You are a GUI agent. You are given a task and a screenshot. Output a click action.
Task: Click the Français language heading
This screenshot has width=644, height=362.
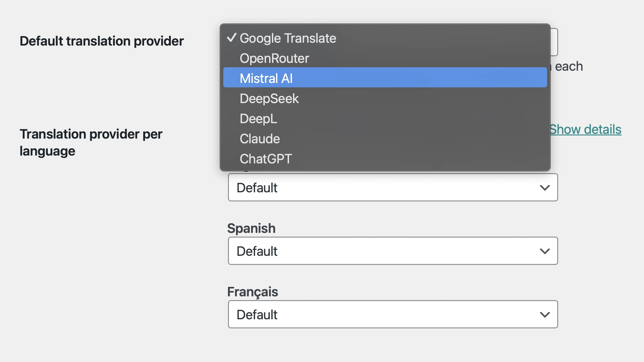point(253,292)
